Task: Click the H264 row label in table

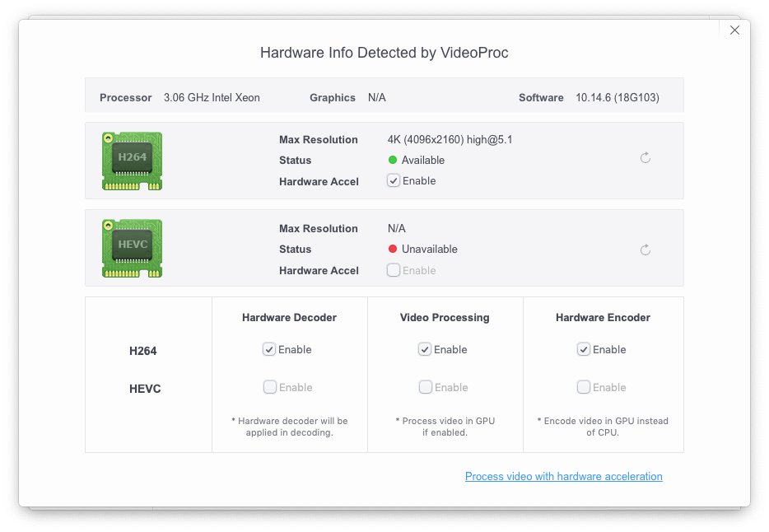Action: [x=142, y=351]
